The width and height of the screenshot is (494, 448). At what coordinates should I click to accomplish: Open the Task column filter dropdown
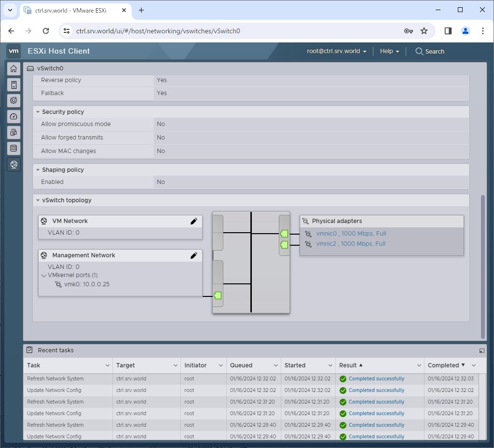click(x=108, y=365)
